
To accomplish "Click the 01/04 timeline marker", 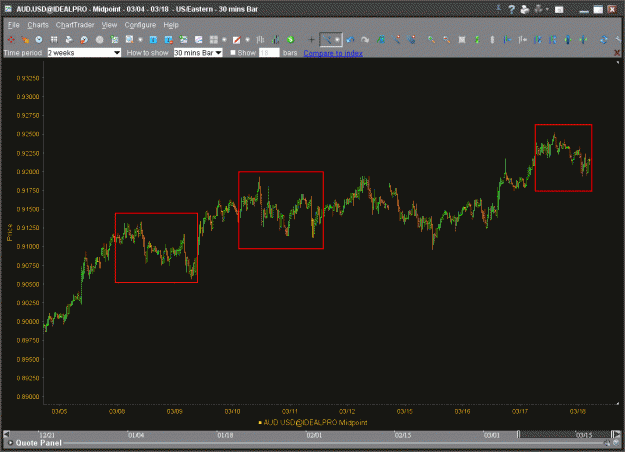I will tap(136, 435).
